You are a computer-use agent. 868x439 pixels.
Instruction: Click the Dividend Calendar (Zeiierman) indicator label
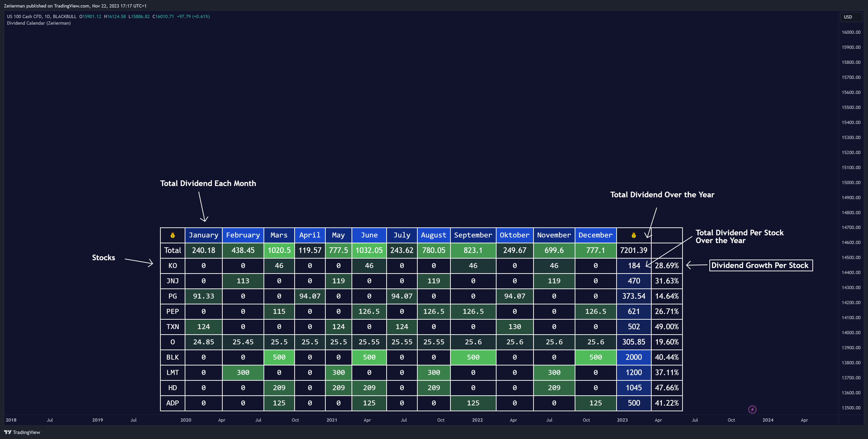pos(39,23)
